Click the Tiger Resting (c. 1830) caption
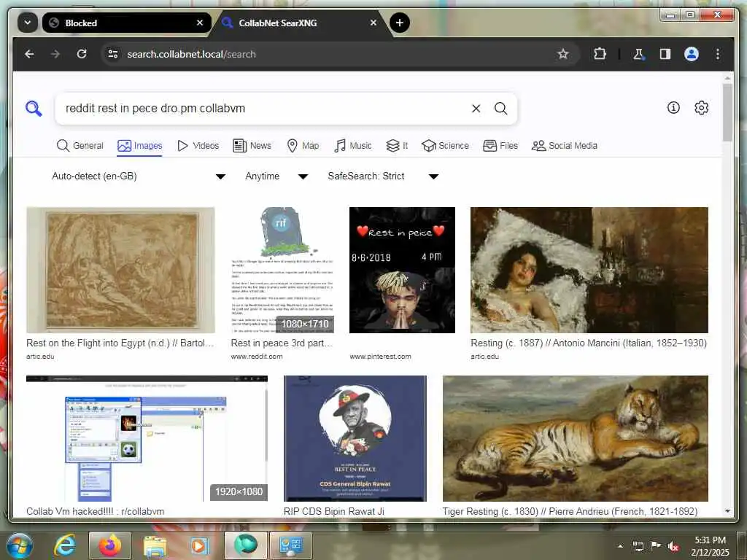The width and height of the screenshot is (747, 560). pyautogui.click(x=570, y=512)
